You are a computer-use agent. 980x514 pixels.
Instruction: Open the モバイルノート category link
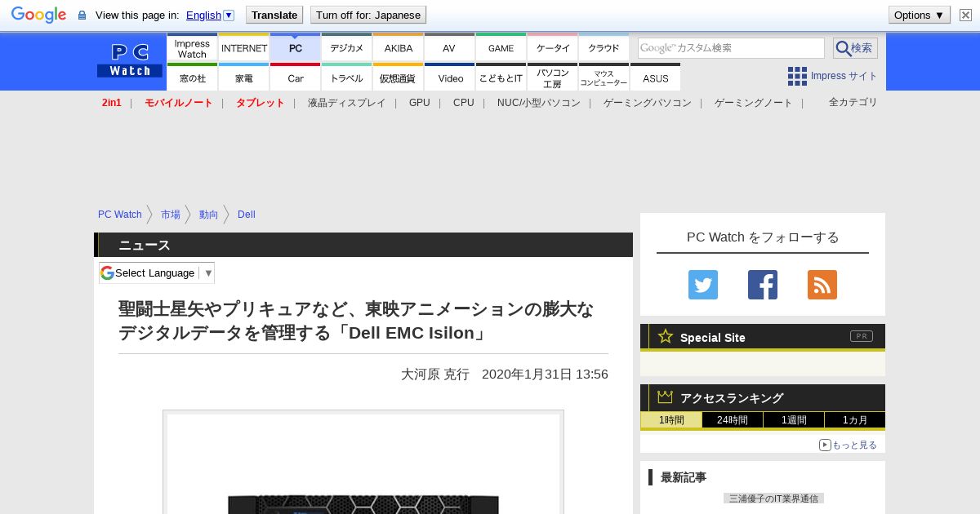pyautogui.click(x=179, y=103)
